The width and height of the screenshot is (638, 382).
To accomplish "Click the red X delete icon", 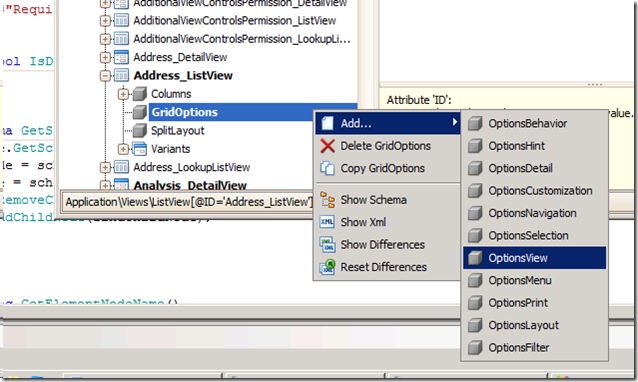I will tap(328, 146).
